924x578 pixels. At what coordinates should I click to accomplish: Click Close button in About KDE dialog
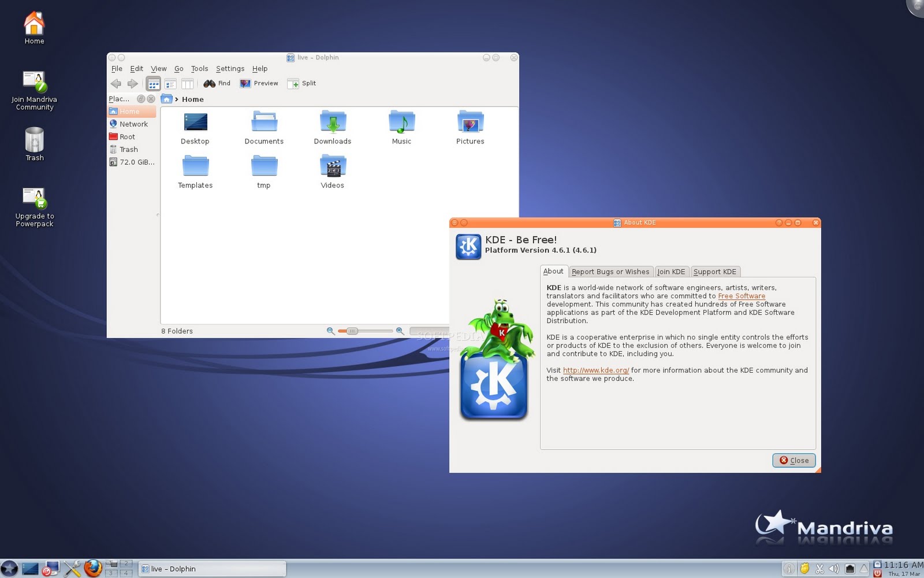coord(794,461)
